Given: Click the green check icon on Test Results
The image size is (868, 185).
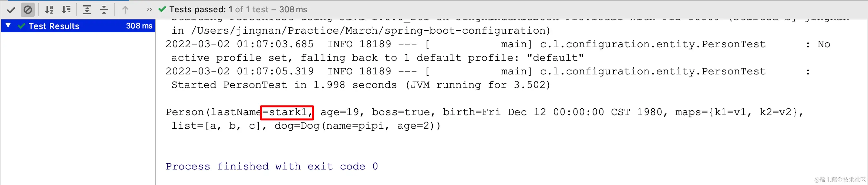Looking at the screenshot, I should tap(22, 26).
